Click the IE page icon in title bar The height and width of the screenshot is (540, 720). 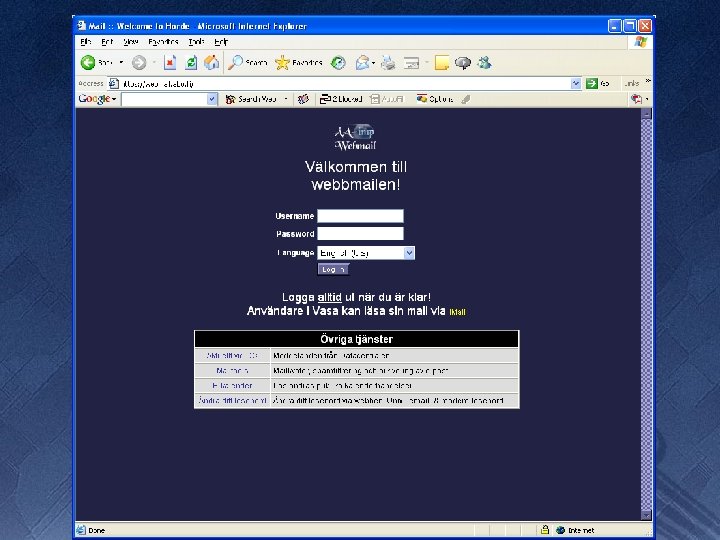coord(82,25)
